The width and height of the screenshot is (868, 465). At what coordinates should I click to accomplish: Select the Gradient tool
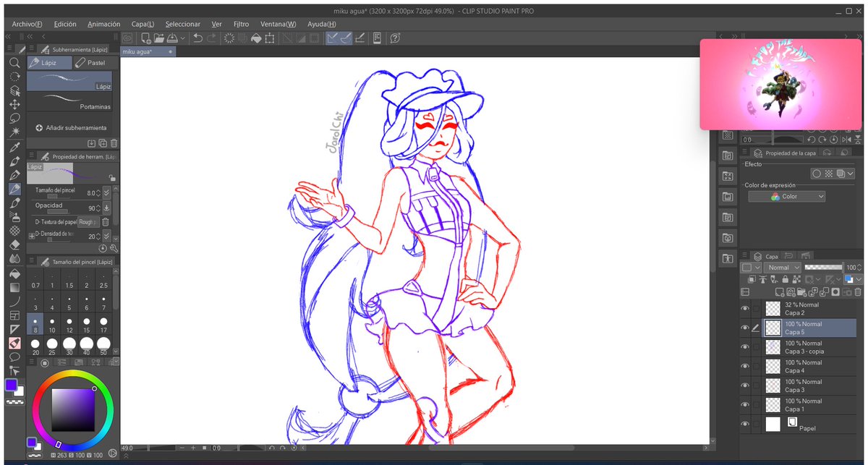click(x=14, y=287)
